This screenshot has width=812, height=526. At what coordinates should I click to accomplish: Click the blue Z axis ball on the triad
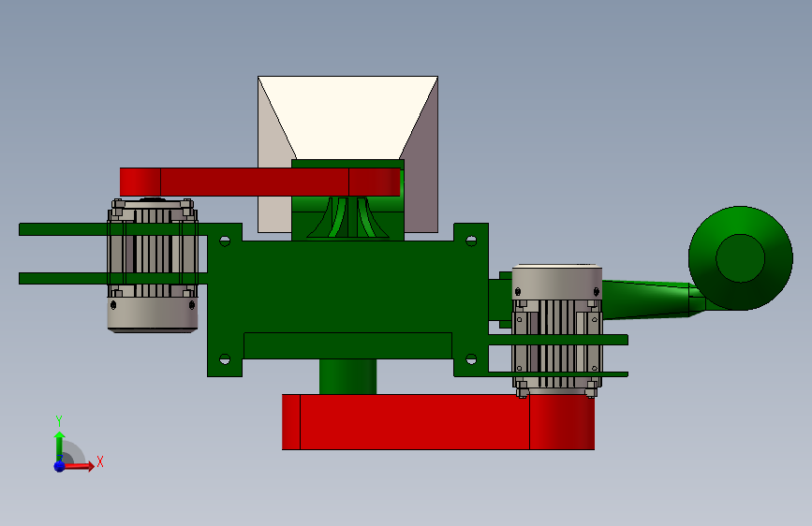tap(60, 466)
